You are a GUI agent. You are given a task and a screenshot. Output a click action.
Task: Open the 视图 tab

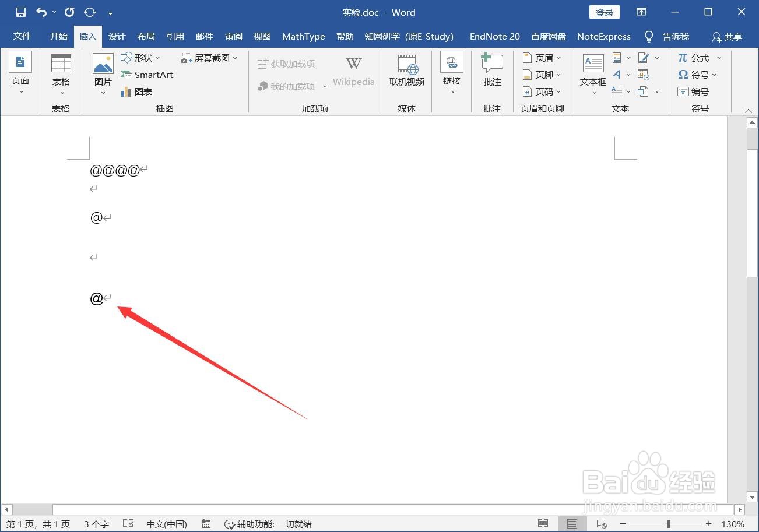262,36
